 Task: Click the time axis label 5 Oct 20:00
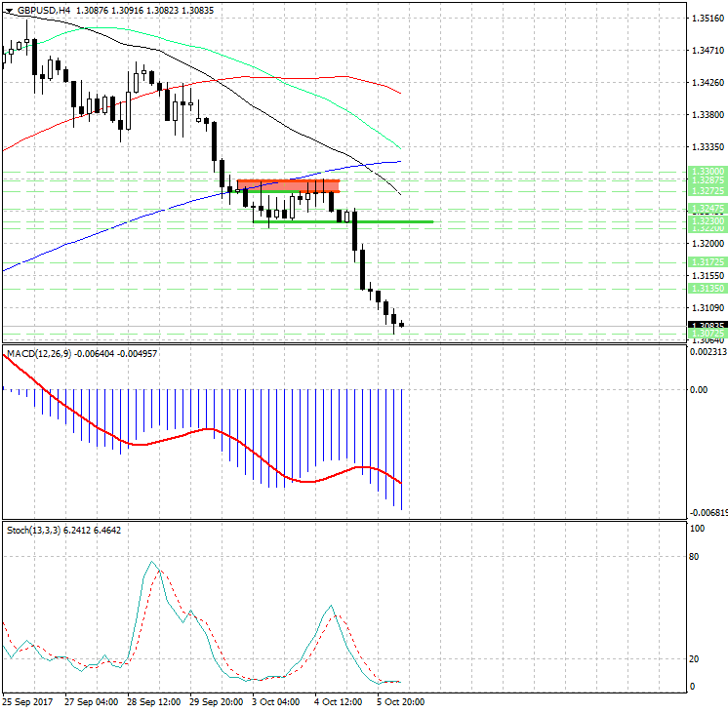click(401, 702)
